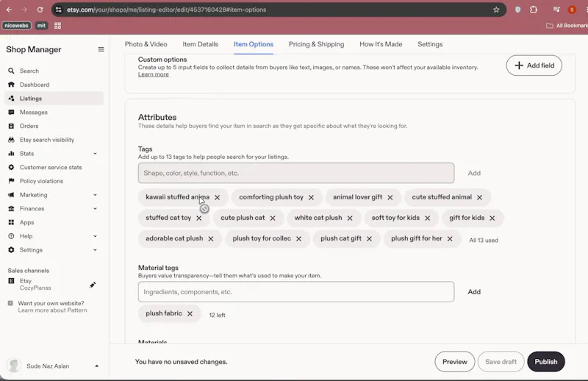Remove the 'cute stuffed animal' tag
This screenshot has height=381, width=588.
tap(479, 197)
